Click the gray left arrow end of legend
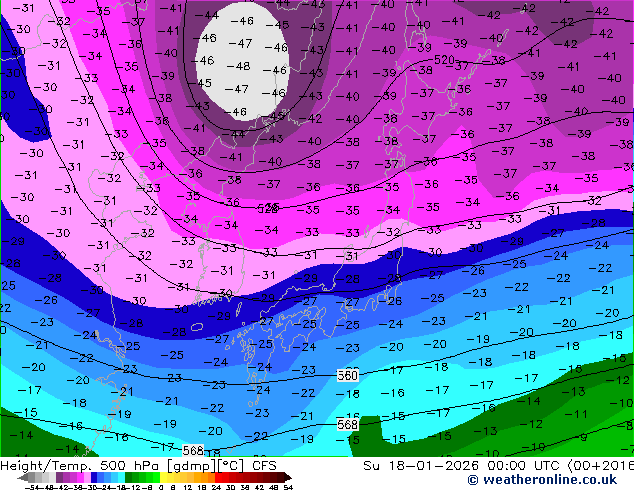The height and width of the screenshot is (490, 634). pyautogui.click(x=23, y=478)
